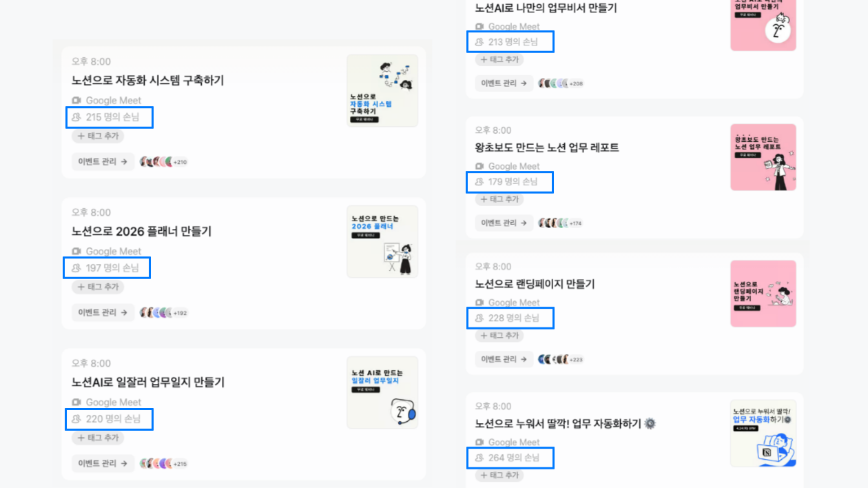
Task: Open the 노션으로 2026 플래너 cover thumbnail
Action: click(x=382, y=241)
